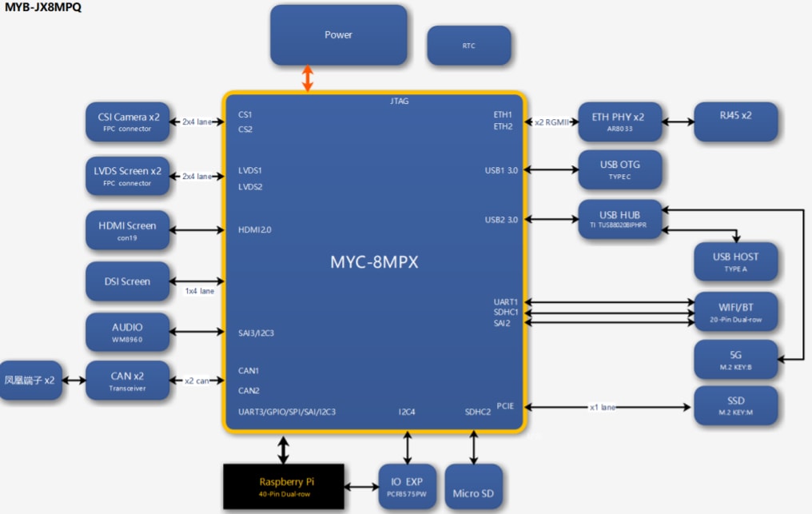Select the DSI Screen block
This screenshot has width=812, height=514.
tap(128, 281)
